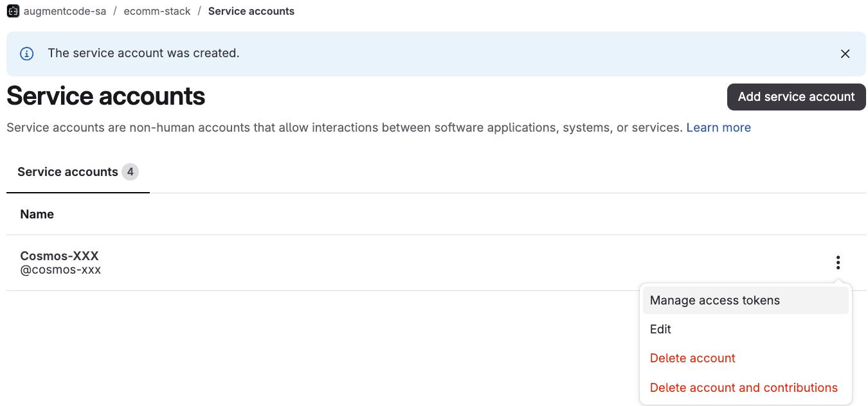
Task: Click the blue info icon in the alert
Action: (27, 54)
